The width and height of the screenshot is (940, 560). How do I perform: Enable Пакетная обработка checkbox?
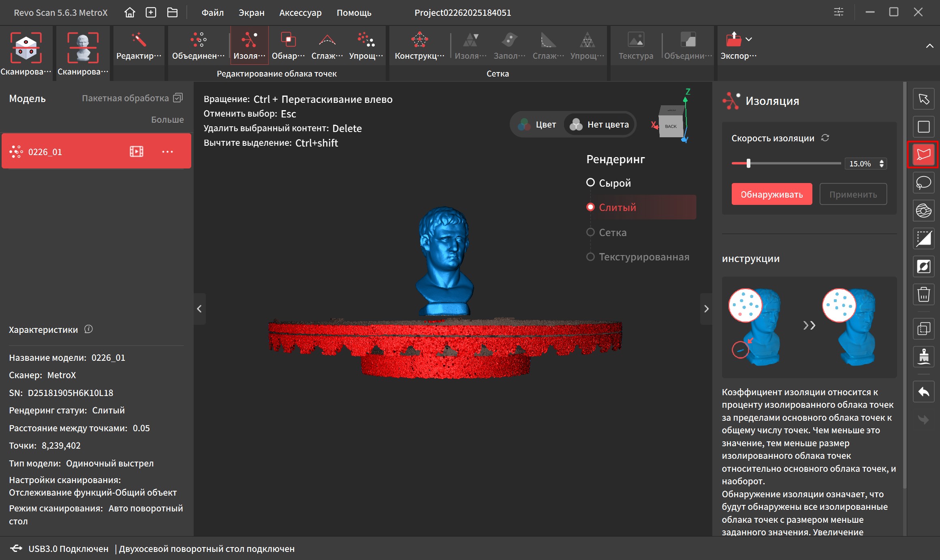coord(178,98)
